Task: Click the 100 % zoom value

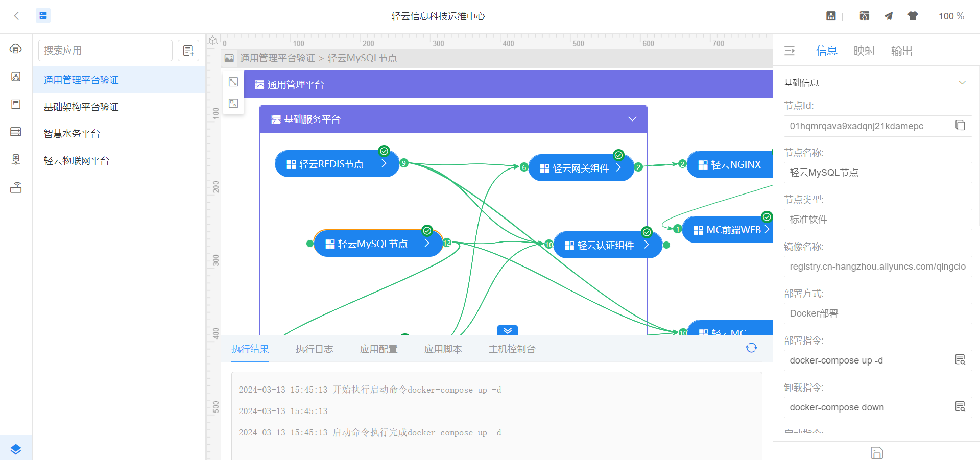Action: (951, 16)
